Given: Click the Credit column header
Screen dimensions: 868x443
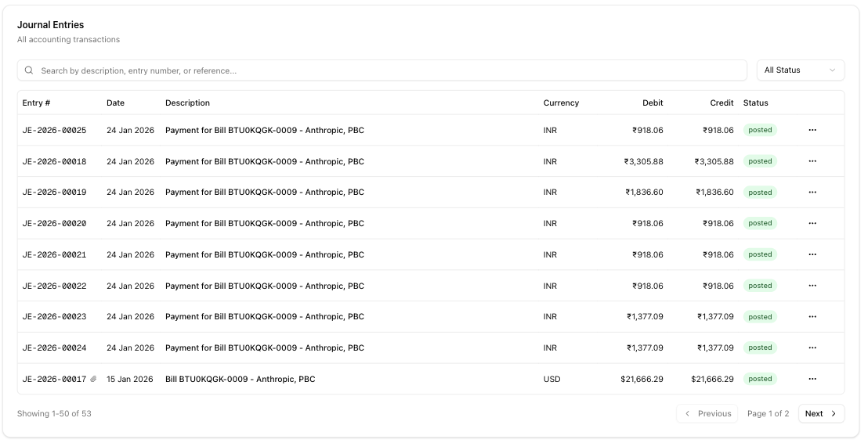Looking at the screenshot, I should [722, 103].
